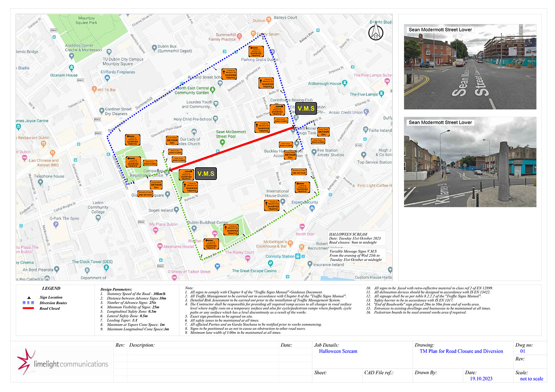The width and height of the screenshot is (555, 392).
Task: Select the An Bord Pleanala map pin
Action: click(x=57, y=269)
